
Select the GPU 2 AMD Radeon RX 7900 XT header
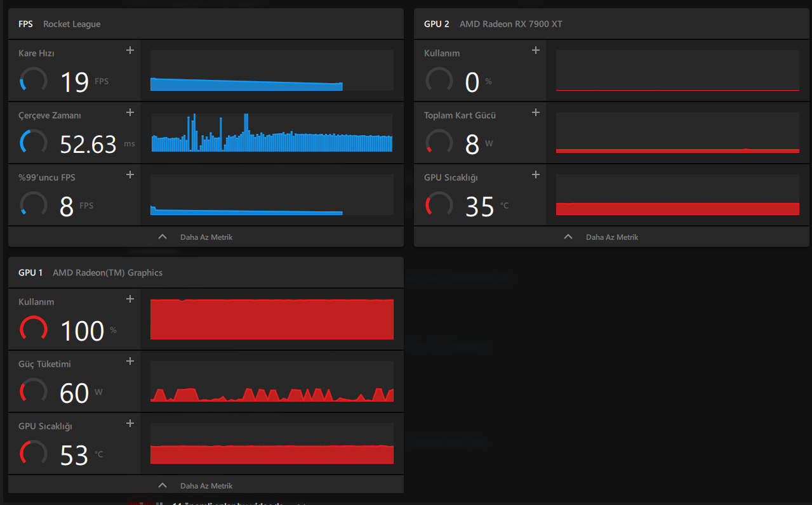611,24
